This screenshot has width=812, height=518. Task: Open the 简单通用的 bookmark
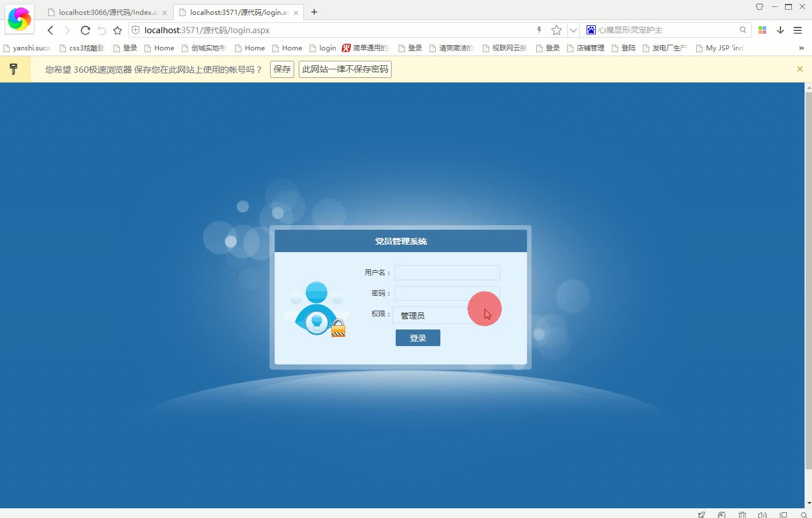pos(366,48)
